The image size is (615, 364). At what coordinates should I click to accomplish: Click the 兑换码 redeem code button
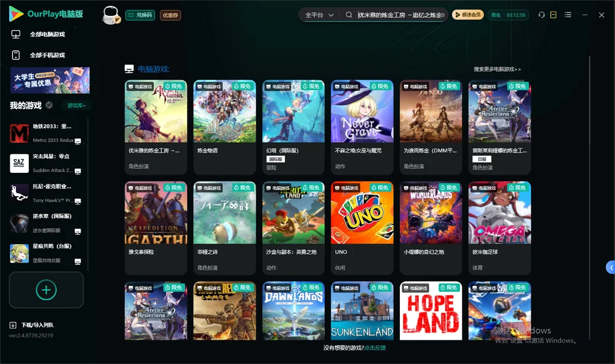tap(140, 15)
